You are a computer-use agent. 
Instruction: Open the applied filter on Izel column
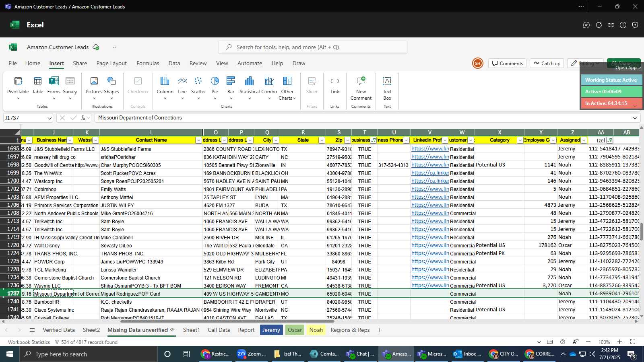(610, 140)
